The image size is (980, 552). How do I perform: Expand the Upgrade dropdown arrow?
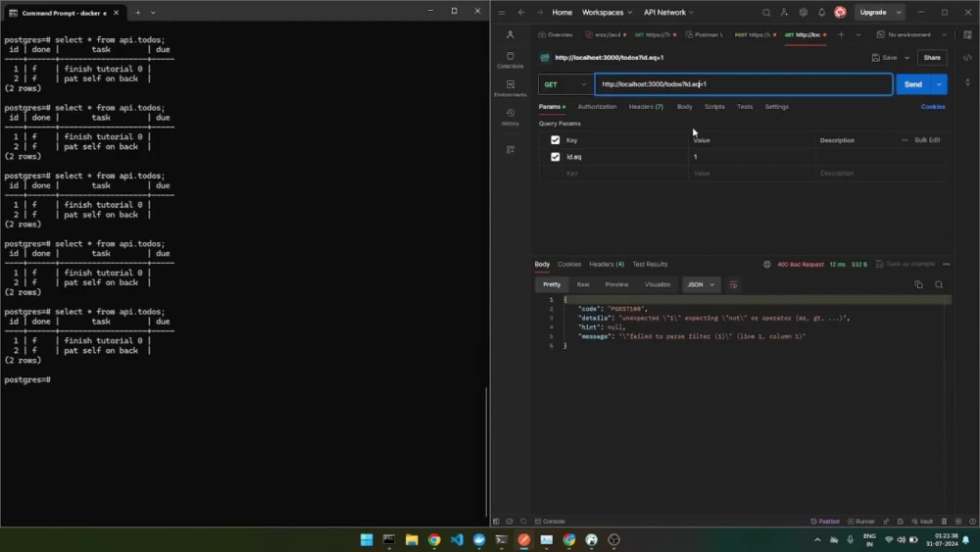(899, 13)
